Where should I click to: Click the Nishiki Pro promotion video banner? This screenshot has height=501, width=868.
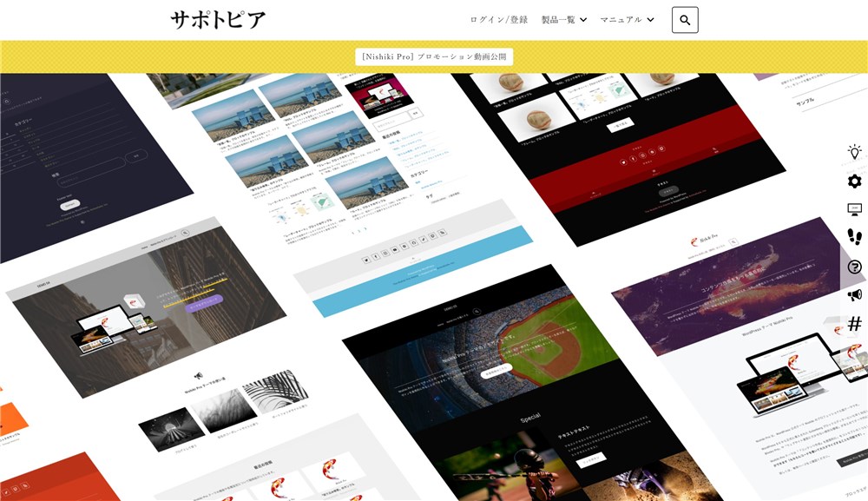(x=434, y=56)
